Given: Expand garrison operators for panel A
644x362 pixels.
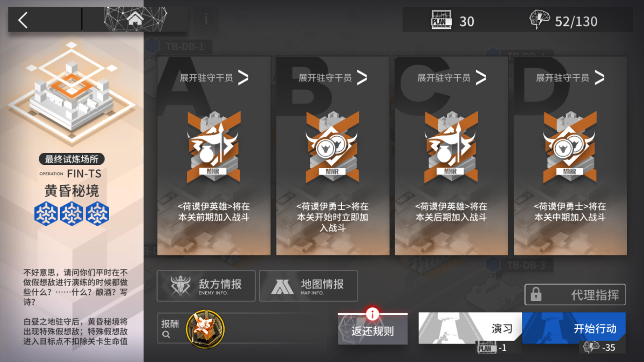Looking at the screenshot, I should click(x=214, y=78).
